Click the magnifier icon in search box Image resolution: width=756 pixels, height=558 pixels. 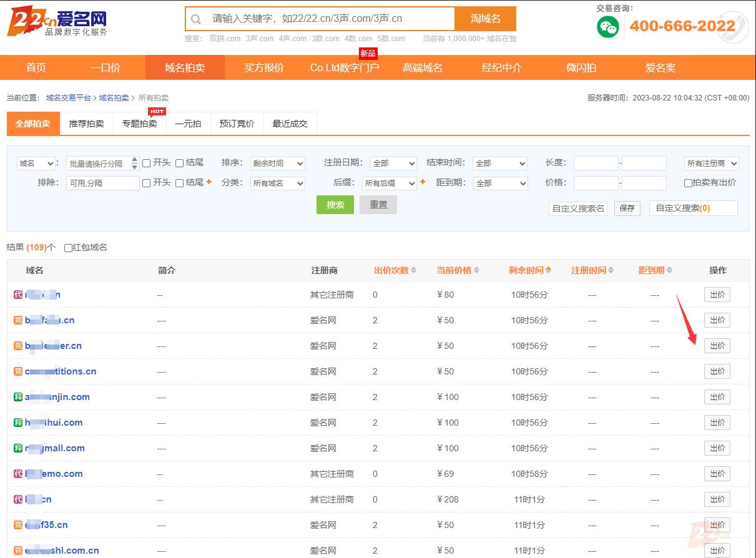tap(196, 19)
